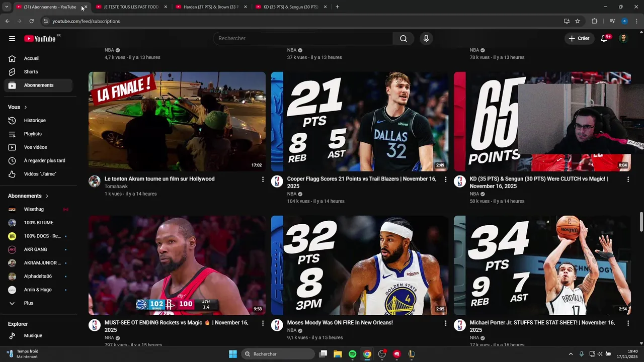Open Amin & Hugo channel
Viewport: 644px width, 362px height.
click(x=38, y=290)
